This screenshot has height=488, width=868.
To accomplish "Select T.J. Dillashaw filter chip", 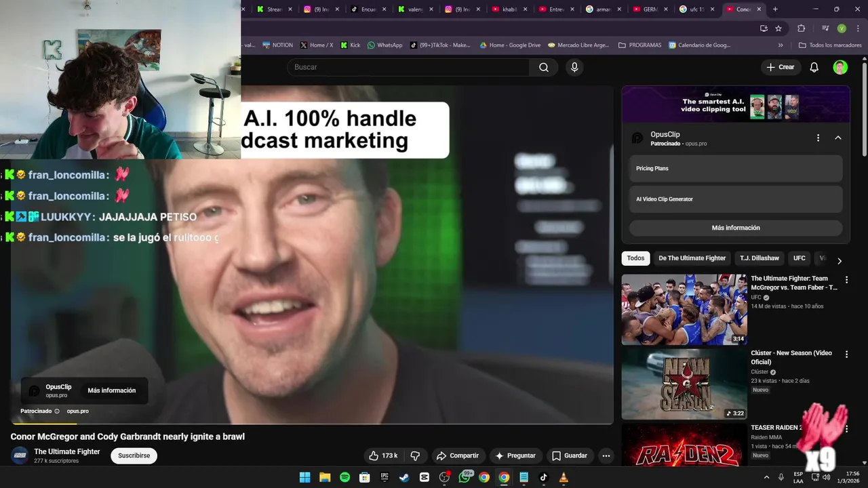I will (x=759, y=258).
